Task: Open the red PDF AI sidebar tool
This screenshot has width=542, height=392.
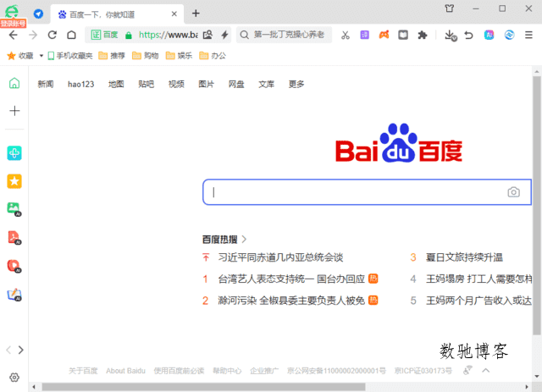Action: coord(14,237)
